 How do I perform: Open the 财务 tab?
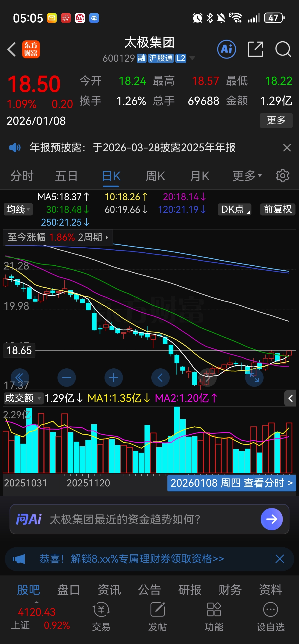[230, 590]
